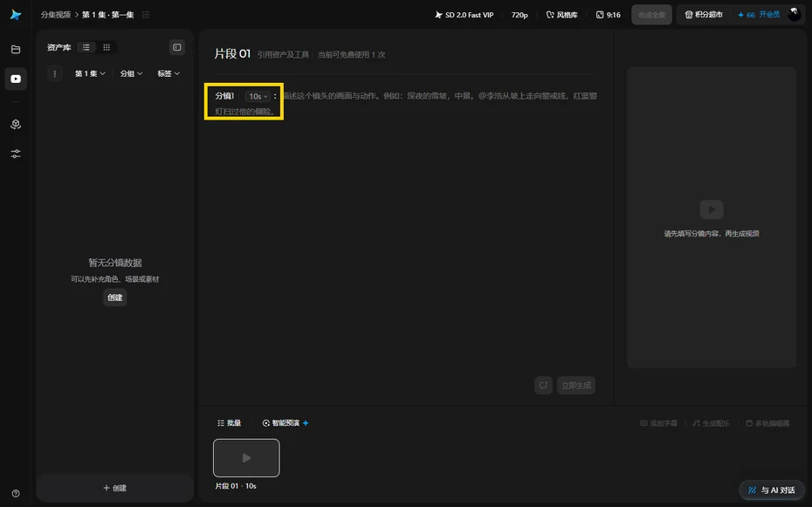Viewport: 812px width, 507px height.
Task: Click the 立即生成 button
Action: point(576,386)
